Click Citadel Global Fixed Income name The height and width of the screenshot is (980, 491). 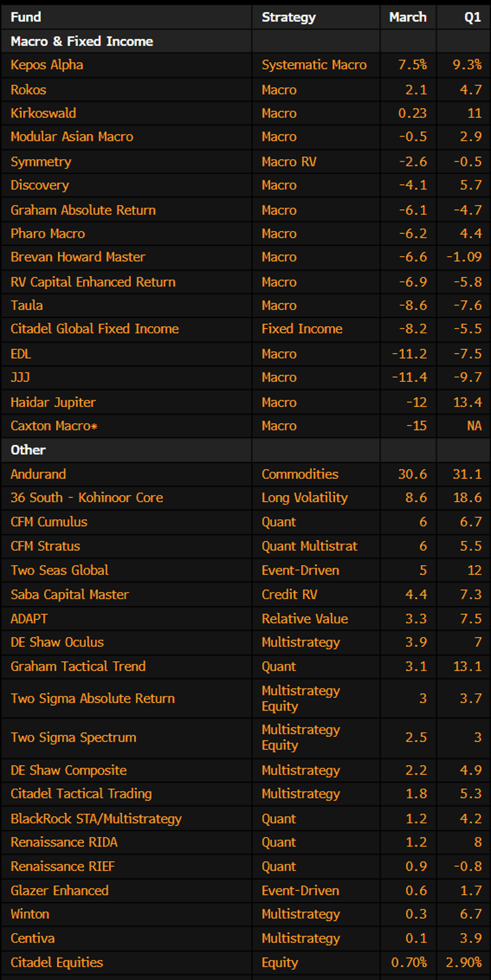click(95, 329)
